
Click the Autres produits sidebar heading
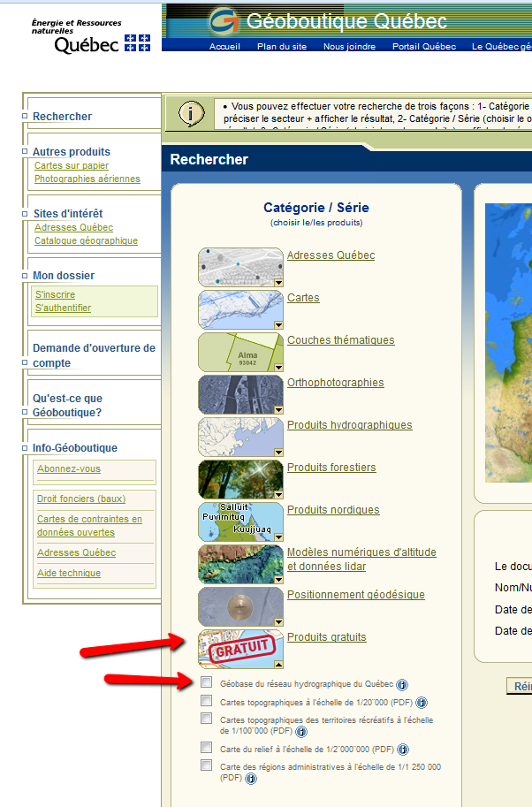72,152
